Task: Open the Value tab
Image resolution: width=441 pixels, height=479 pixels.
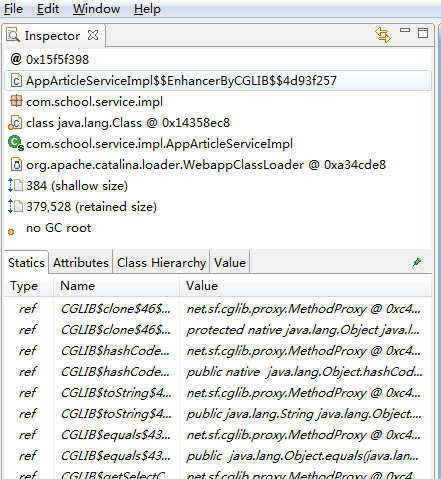Action: (x=230, y=263)
